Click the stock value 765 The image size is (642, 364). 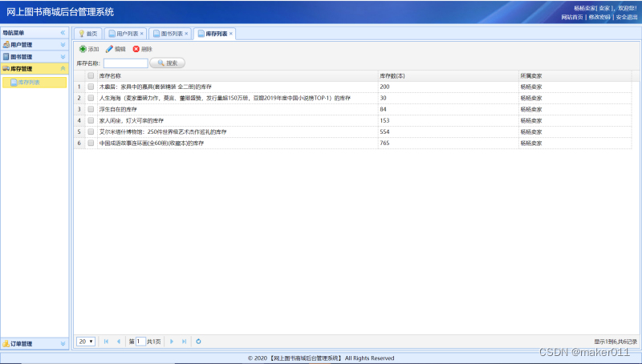[x=384, y=144]
